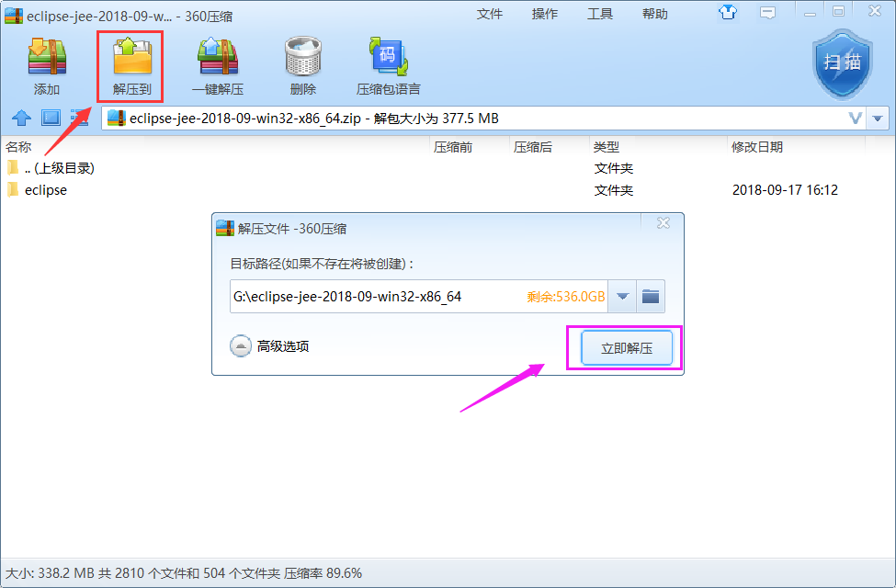
Task: Click the 添加 (Add) toolbar icon
Action: tap(47, 66)
